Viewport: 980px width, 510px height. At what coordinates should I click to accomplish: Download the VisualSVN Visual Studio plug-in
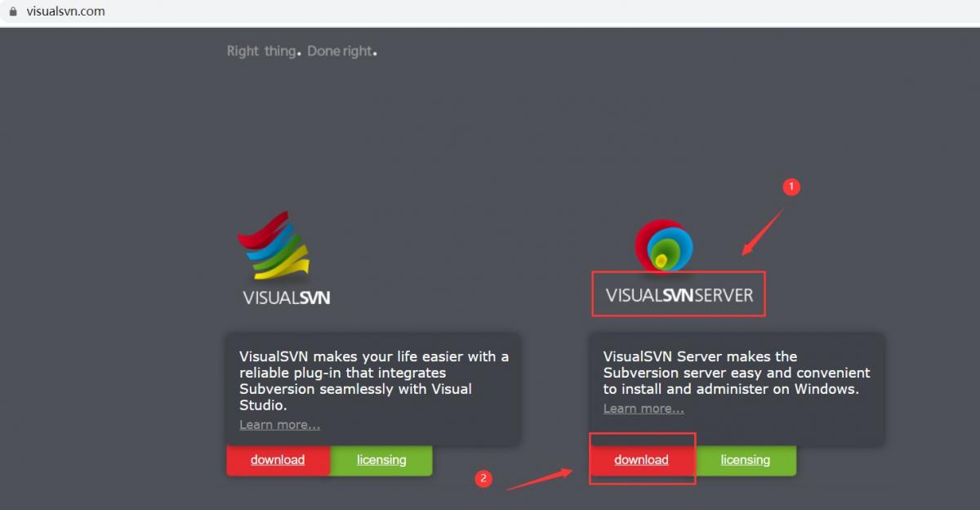pyautogui.click(x=278, y=460)
